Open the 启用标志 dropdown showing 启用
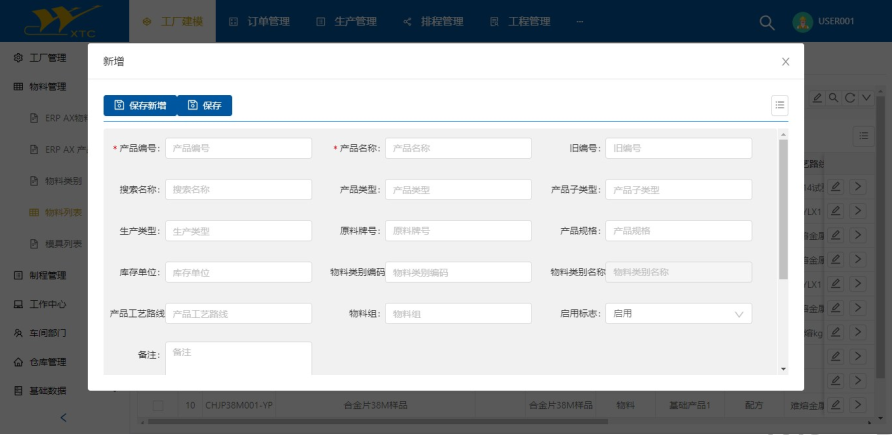Viewport: 892px width, 435px height. point(679,313)
